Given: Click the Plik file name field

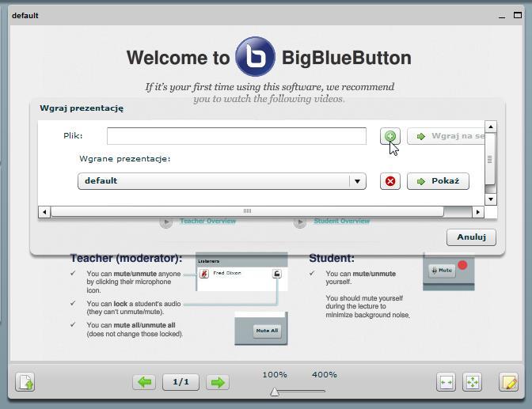Looking at the screenshot, I should [237, 136].
